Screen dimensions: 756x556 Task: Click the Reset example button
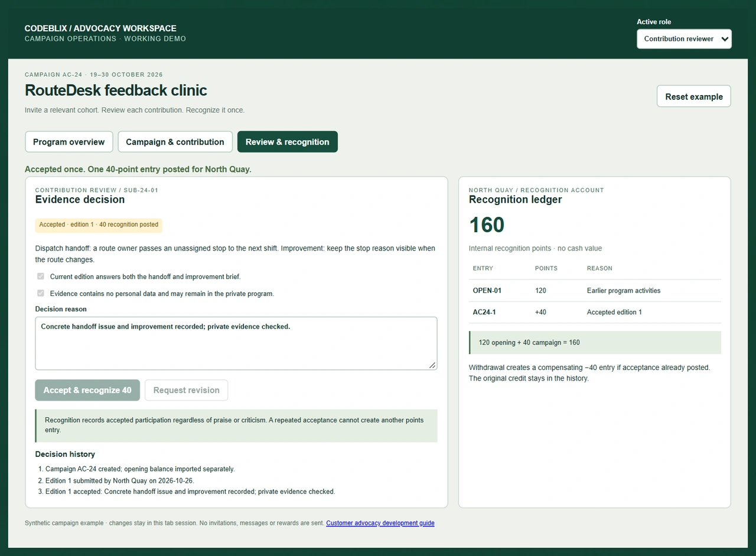[x=694, y=96]
